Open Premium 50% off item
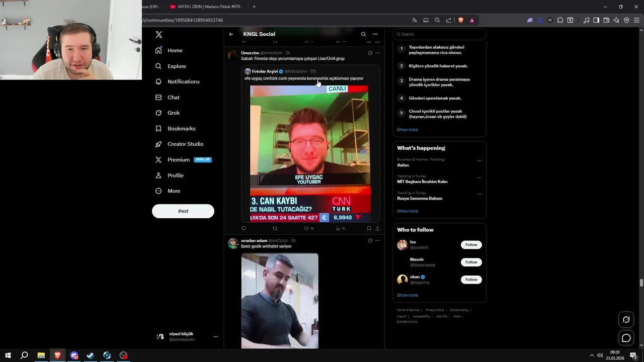This screenshot has height=362, width=644. (x=183, y=159)
